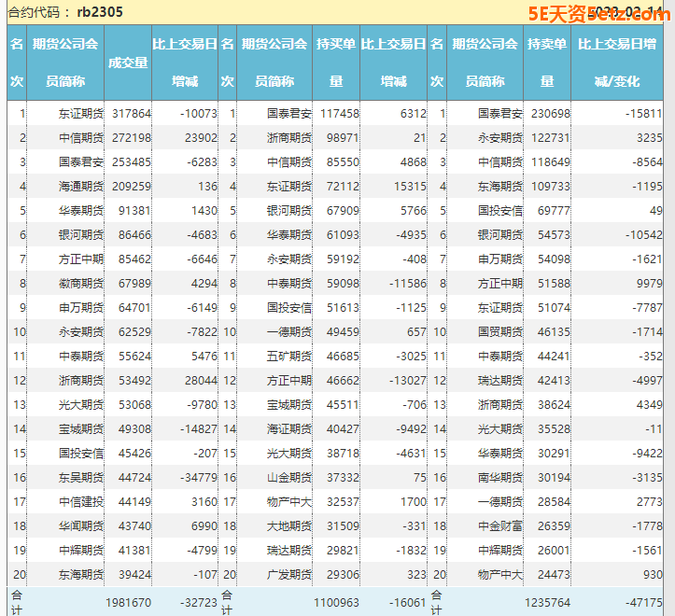Click 广发期货 in the long position ranking
The height and width of the screenshot is (616, 675).
pyautogui.click(x=289, y=575)
